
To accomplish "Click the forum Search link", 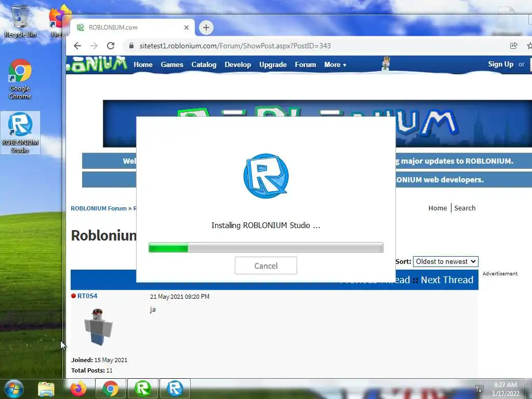I will (x=465, y=208).
